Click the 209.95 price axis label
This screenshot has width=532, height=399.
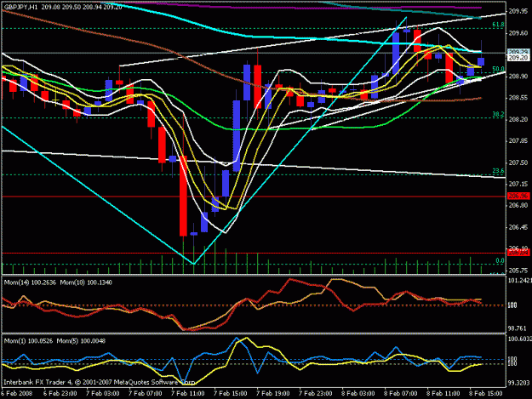(518, 11)
